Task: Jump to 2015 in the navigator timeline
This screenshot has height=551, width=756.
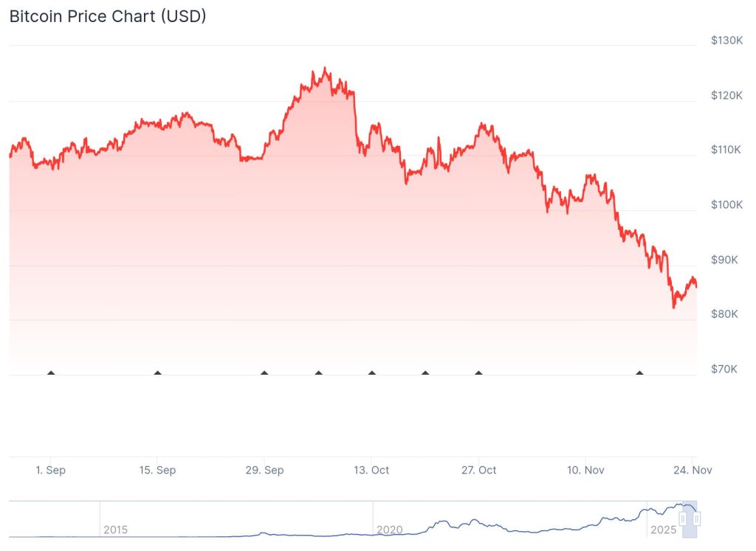Action: point(115,530)
